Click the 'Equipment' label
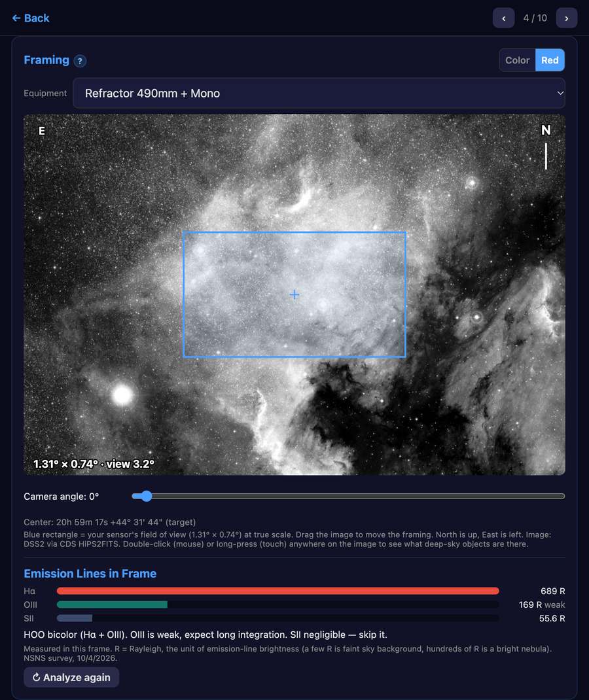 tap(45, 94)
